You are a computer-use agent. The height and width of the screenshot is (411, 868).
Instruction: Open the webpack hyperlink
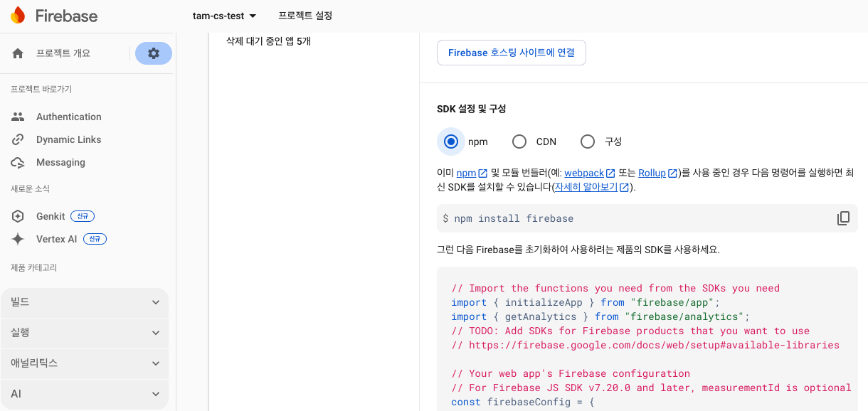point(584,173)
